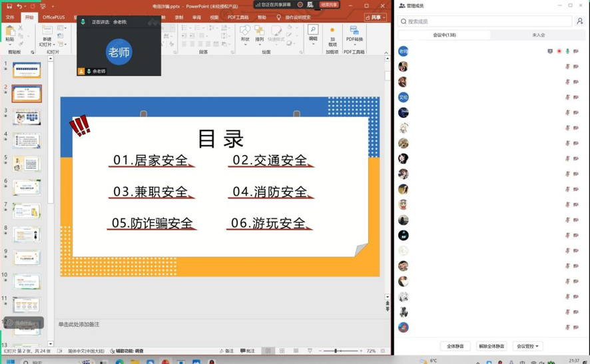Toggle the host's microphone in member list

[x=567, y=51]
